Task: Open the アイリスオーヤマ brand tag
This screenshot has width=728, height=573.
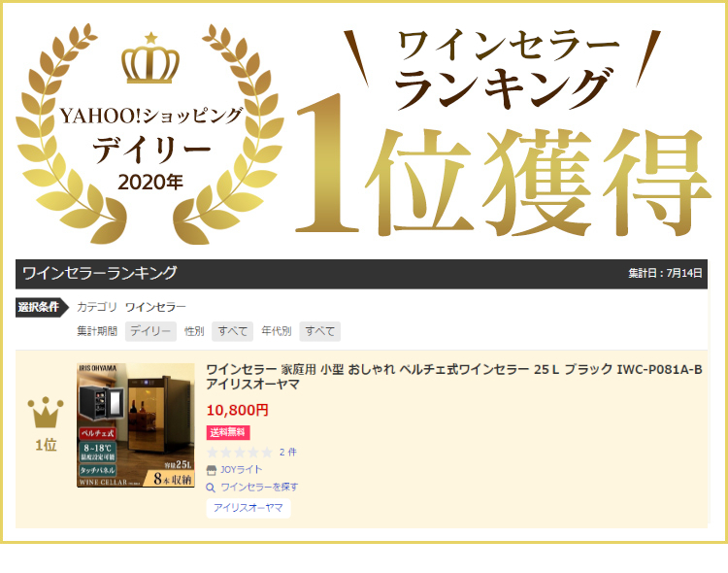Action: [248, 508]
